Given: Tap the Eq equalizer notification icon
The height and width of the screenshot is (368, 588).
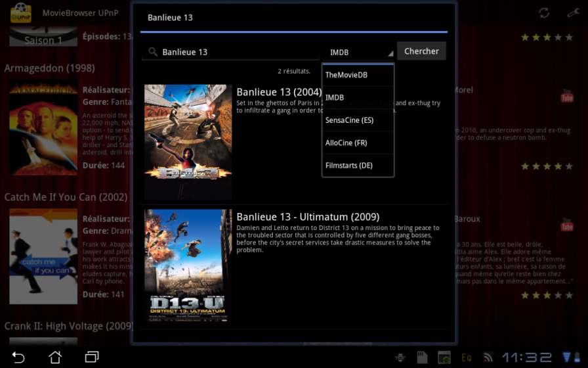Looking at the screenshot, I should click(466, 357).
